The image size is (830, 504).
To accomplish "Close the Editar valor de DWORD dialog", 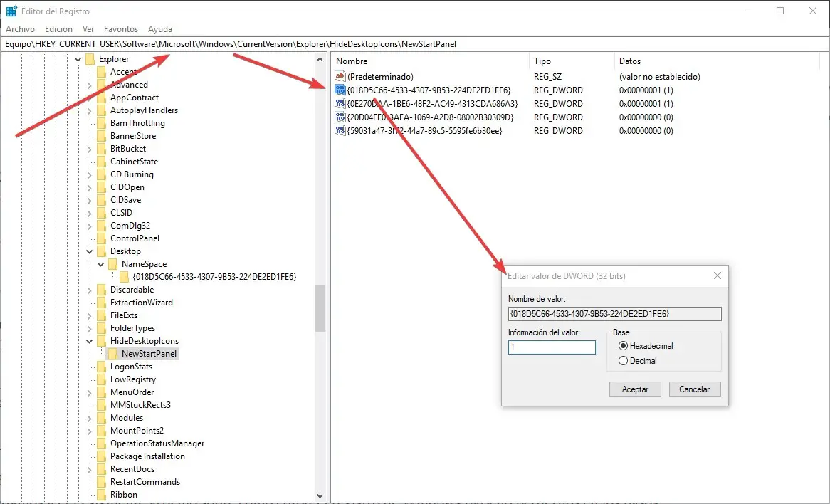I will pyautogui.click(x=718, y=275).
